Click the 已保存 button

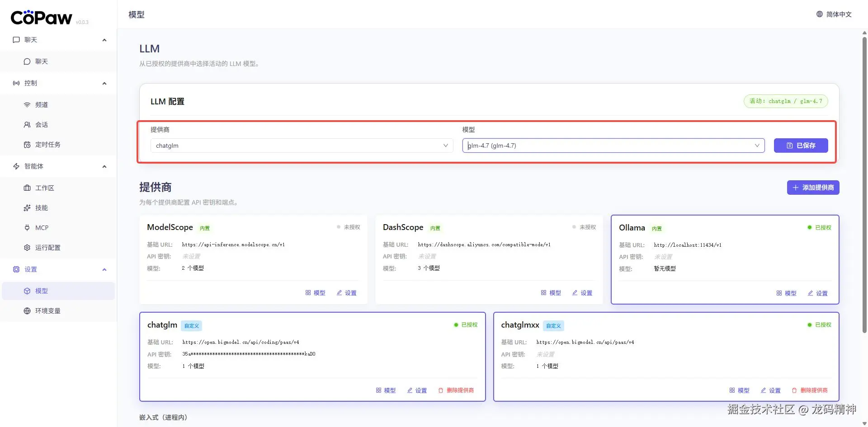coord(801,145)
